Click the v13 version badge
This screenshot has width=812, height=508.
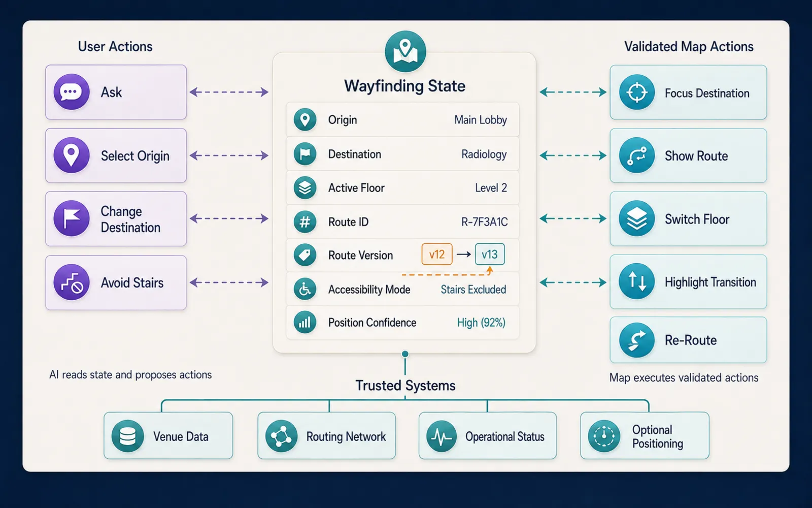(490, 254)
